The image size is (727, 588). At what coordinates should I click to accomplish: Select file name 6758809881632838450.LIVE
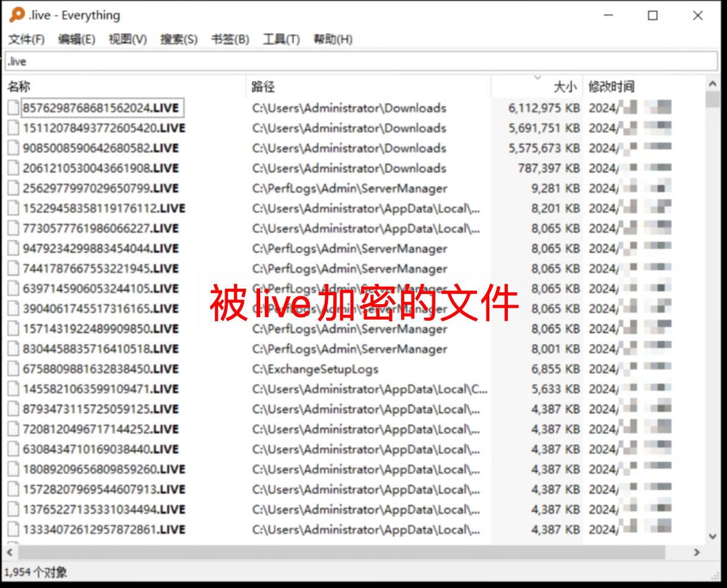click(x=100, y=369)
